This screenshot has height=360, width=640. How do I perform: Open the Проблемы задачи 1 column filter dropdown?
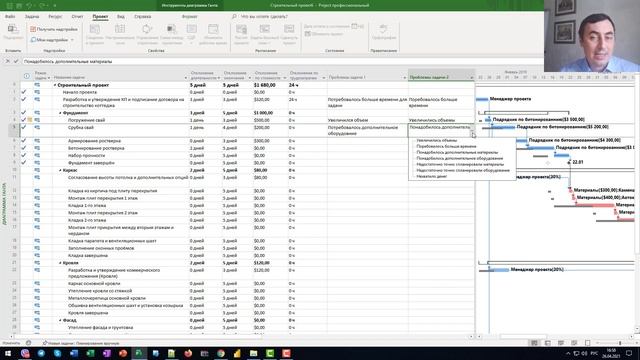point(404,78)
